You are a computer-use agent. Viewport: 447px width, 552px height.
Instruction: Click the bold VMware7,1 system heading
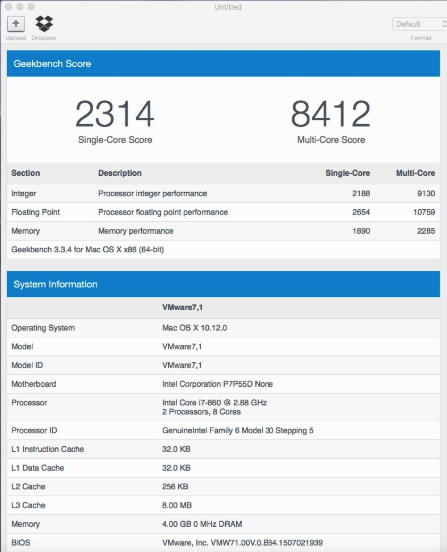pyautogui.click(x=182, y=307)
